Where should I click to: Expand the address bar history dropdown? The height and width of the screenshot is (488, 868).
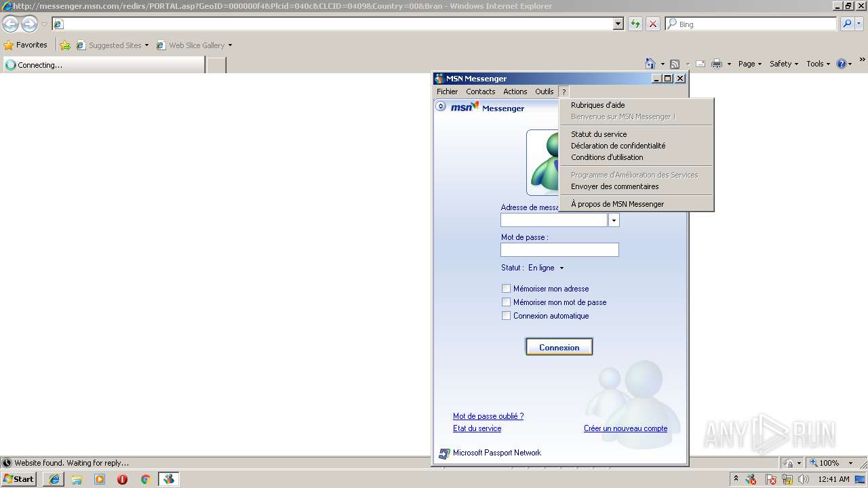point(618,24)
